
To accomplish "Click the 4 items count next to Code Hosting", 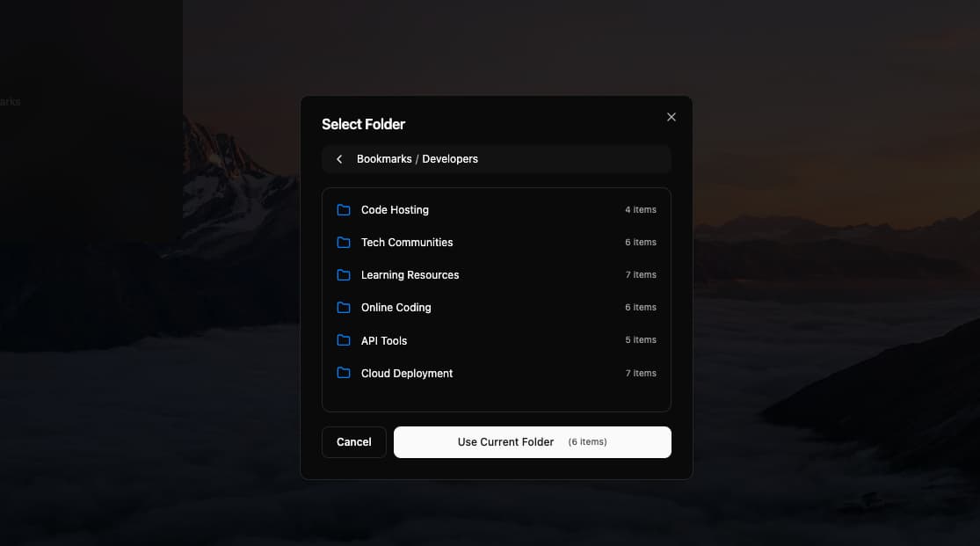I will (x=641, y=209).
